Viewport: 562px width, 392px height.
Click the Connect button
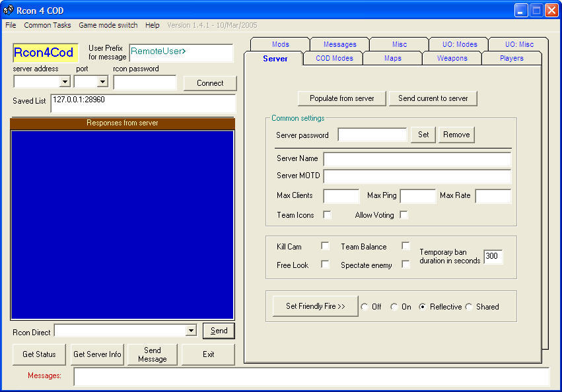pyautogui.click(x=210, y=83)
